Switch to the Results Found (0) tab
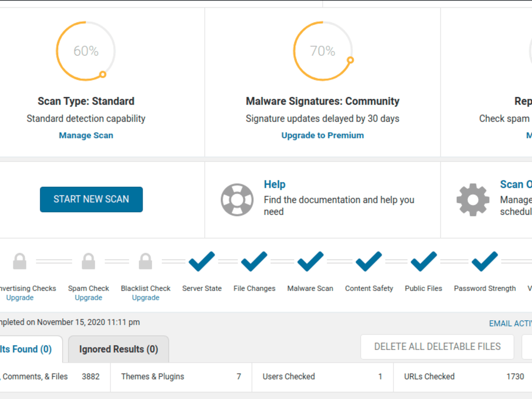The image size is (532, 399). [x=30, y=350]
